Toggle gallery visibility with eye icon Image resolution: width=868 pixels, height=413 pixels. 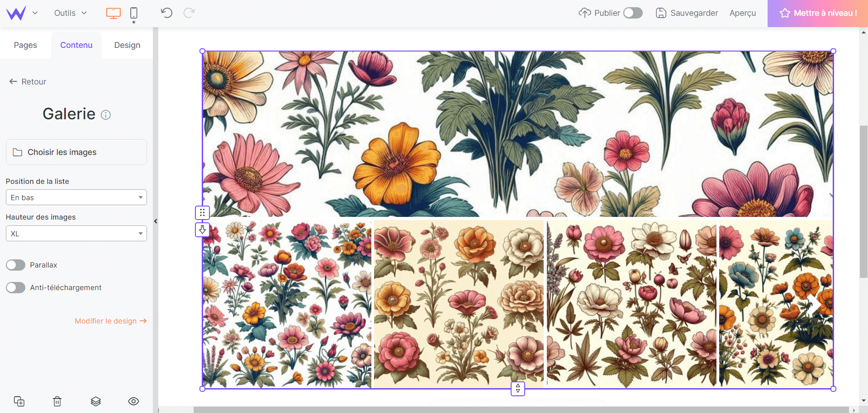[x=133, y=401]
